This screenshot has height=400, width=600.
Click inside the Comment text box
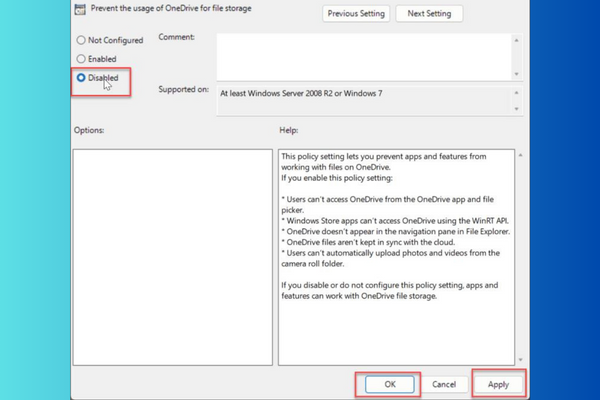click(364, 57)
